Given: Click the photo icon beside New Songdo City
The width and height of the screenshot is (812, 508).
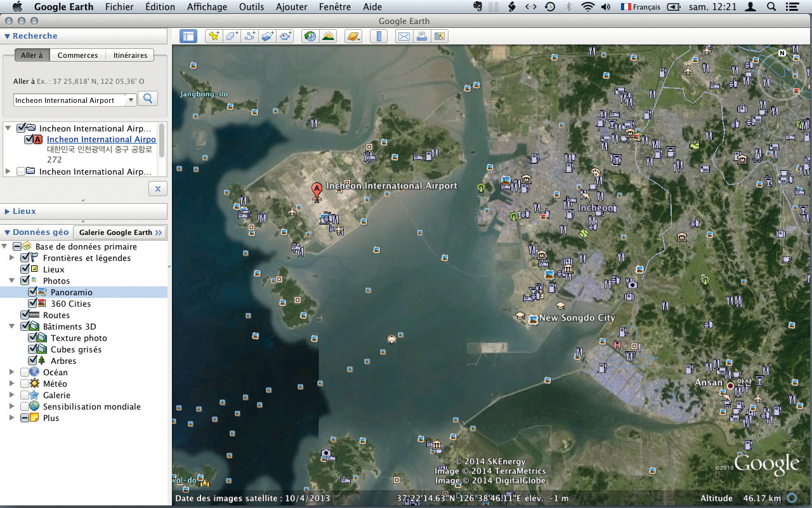Looking at the screenshot, I should point(533,319).
